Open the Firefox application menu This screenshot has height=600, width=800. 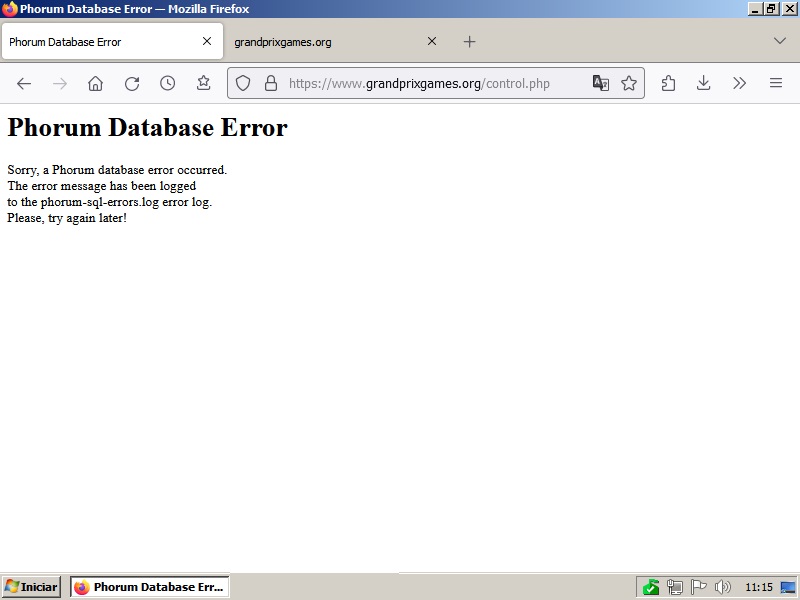pos(776,83)
